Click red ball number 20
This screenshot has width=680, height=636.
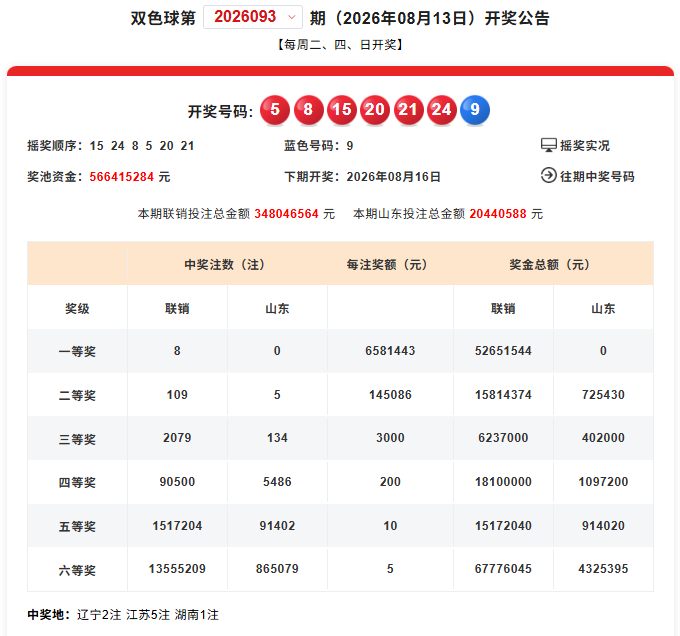375,110
